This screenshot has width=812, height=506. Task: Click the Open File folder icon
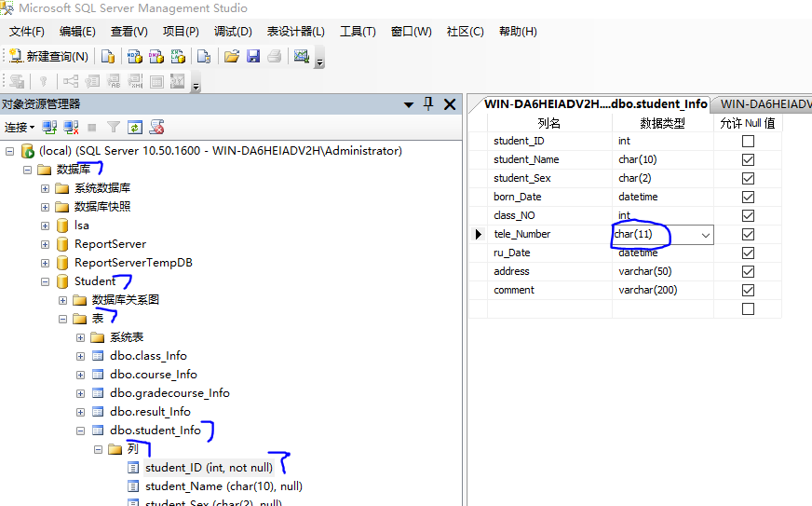(232, 56)
